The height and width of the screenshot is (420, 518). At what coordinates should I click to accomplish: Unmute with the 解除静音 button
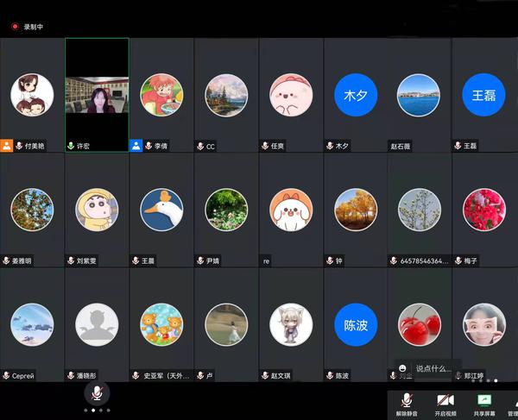click(x=405, y=401)
